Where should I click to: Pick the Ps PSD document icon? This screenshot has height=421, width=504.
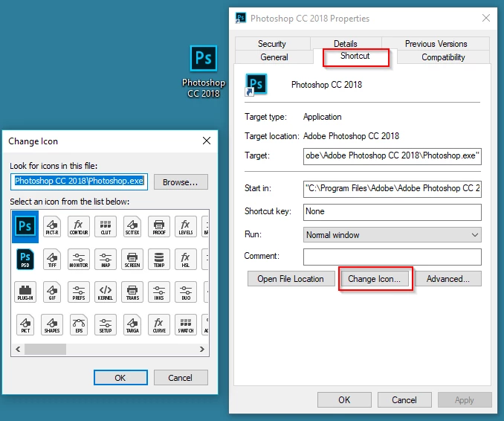pos(25,260)
